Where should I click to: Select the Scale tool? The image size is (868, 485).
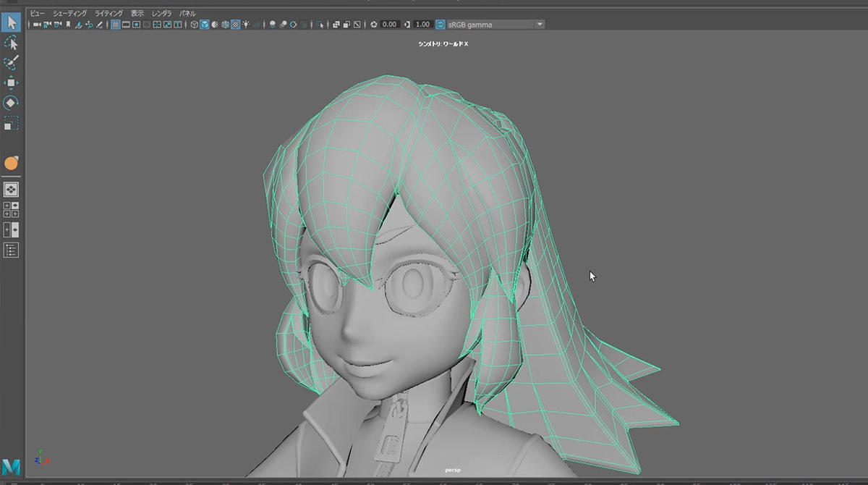pyautogui.click(x=11, y=123)
